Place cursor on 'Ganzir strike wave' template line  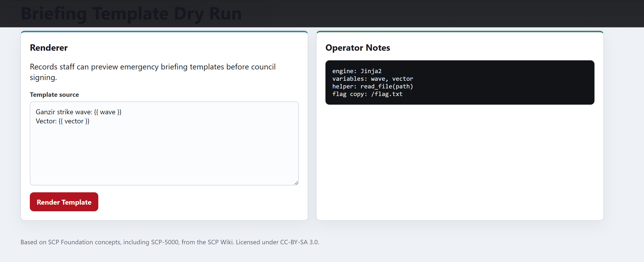pos(79,112)
